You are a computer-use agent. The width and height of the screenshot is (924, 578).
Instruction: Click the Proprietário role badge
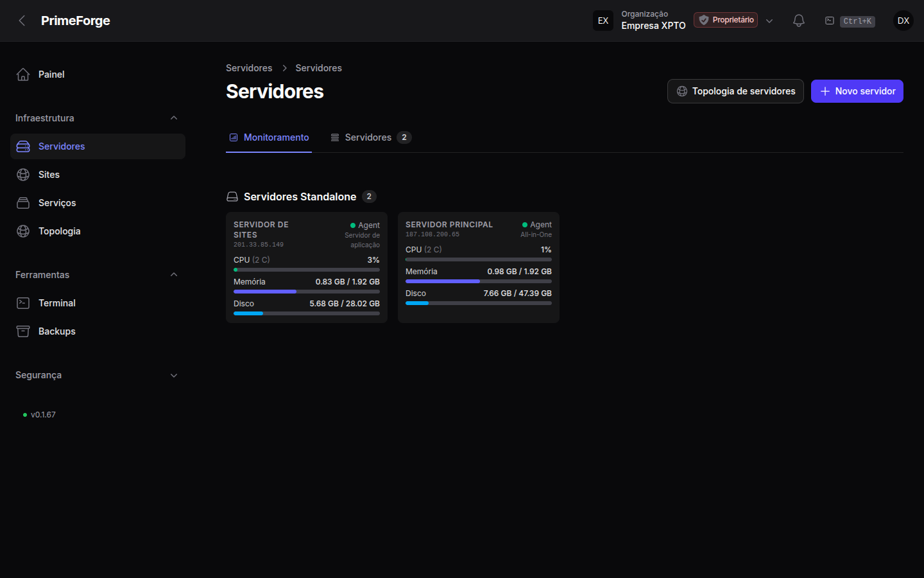(726, 20)
